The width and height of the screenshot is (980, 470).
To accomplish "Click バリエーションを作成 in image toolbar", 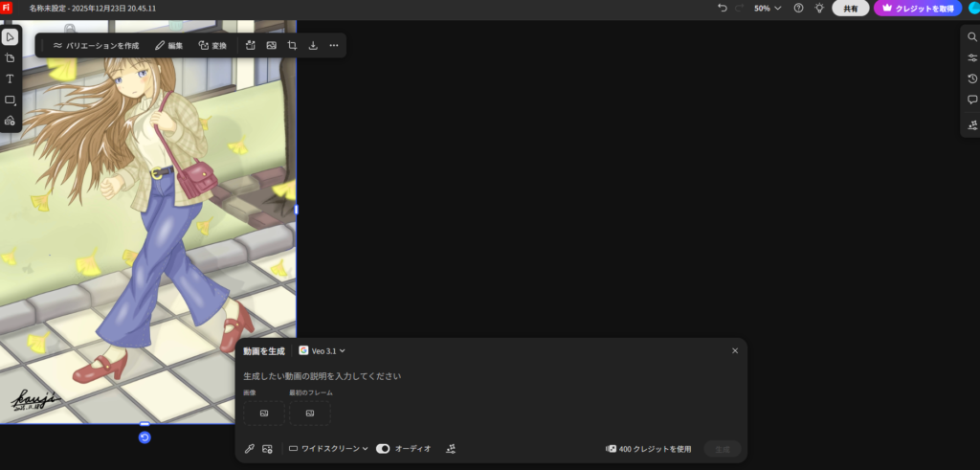I will click(x=96, y=45).
